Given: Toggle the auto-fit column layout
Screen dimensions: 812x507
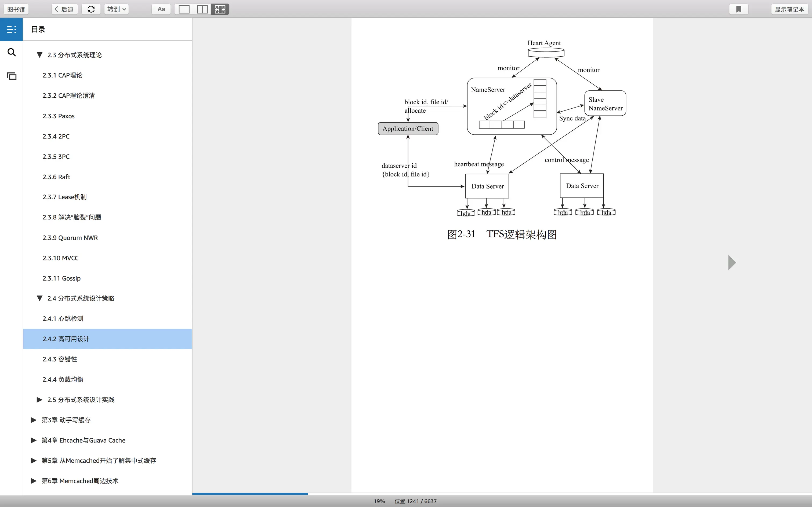Looking at the screenshot, I should 220,9.
